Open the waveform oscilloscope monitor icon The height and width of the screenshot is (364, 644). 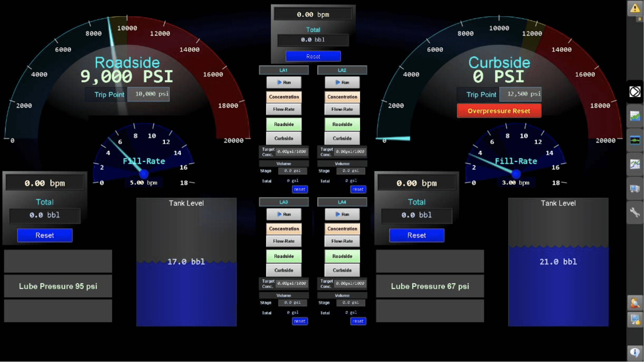pos(635,140)
